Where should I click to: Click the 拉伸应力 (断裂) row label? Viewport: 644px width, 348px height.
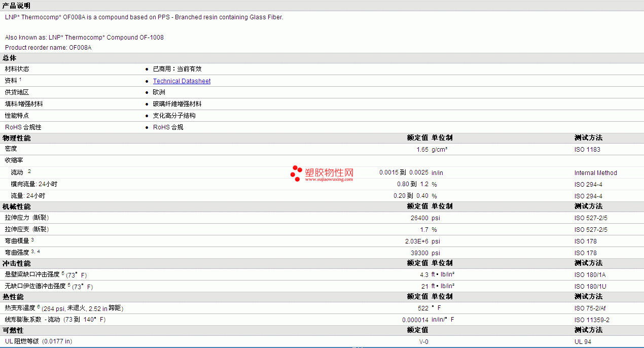click(x=27, y=218)
